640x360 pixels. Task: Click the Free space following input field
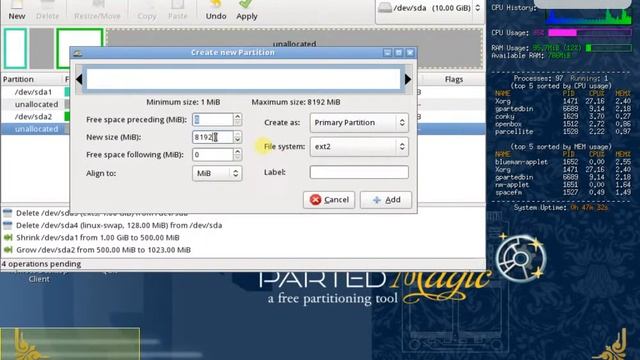coord(213,155)
